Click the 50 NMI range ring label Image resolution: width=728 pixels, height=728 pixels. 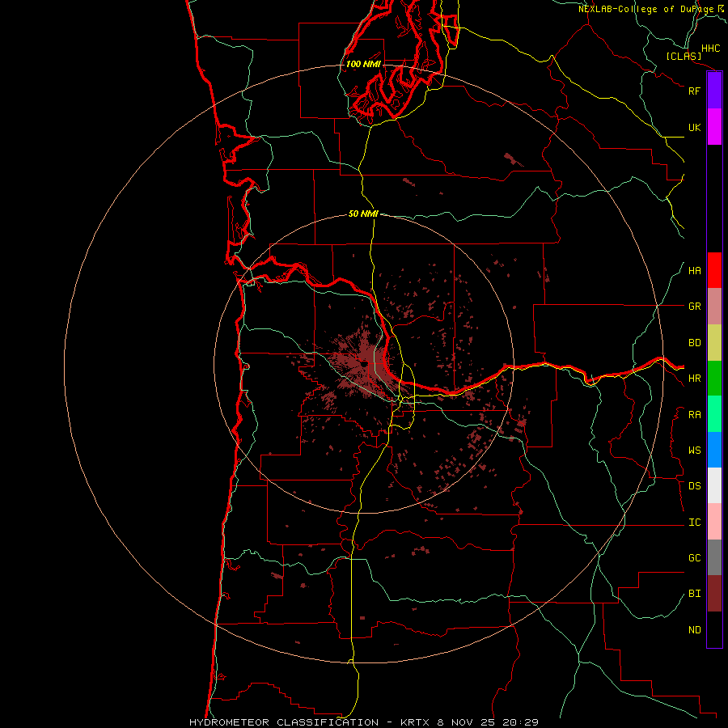pyautogui.click(x=363, y=214)
